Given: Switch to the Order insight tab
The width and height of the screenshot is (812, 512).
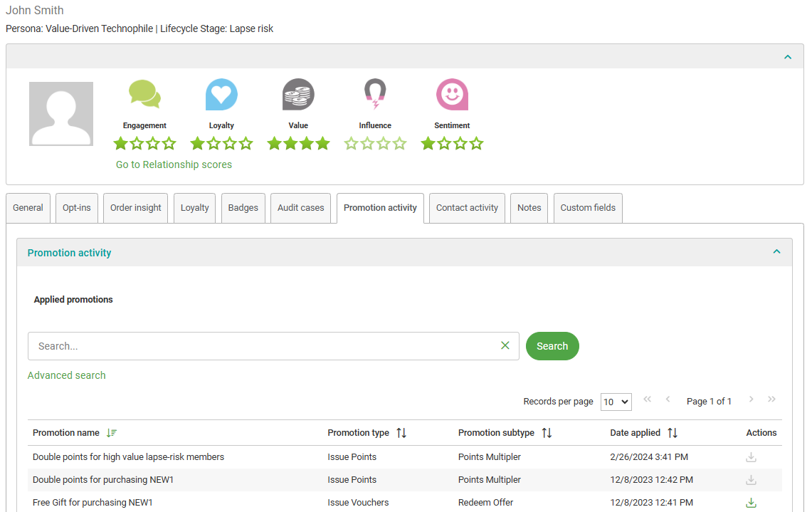Looking at the screenshot, I should (136, 208).
